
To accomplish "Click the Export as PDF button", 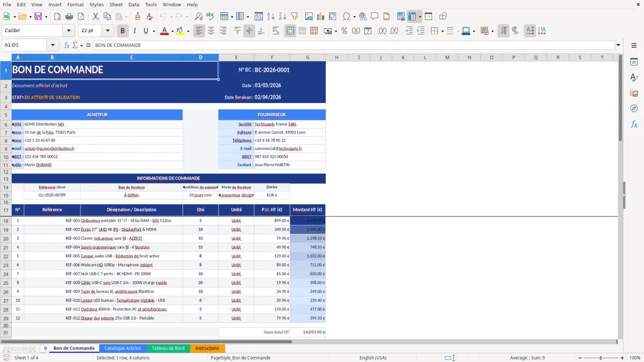I will tap(57, 16).
